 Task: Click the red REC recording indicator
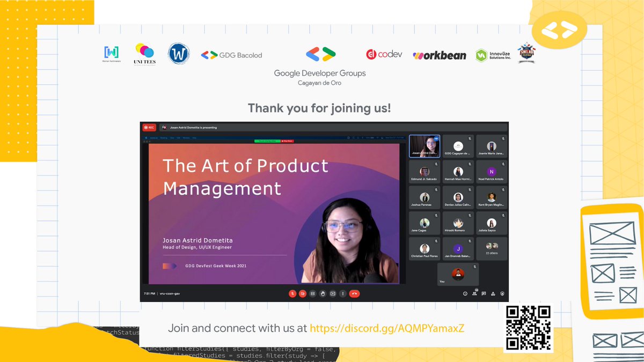tap(149, 128)
